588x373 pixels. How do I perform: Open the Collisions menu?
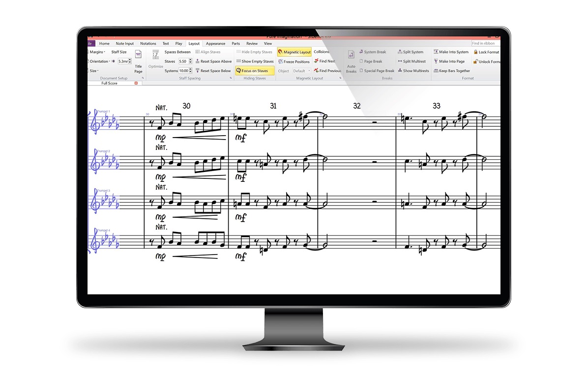(322, 52)
